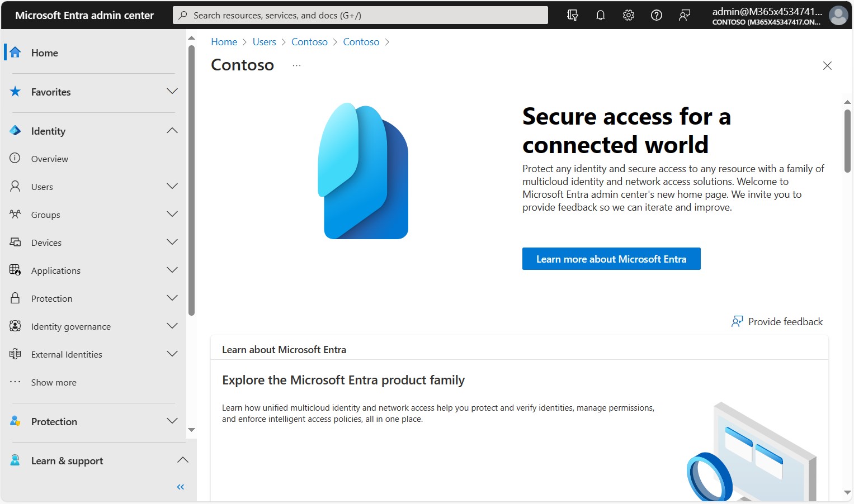Click sidebar scroll down arrow
The width and height of the screenshot is (854, 504).
[192, 430]
